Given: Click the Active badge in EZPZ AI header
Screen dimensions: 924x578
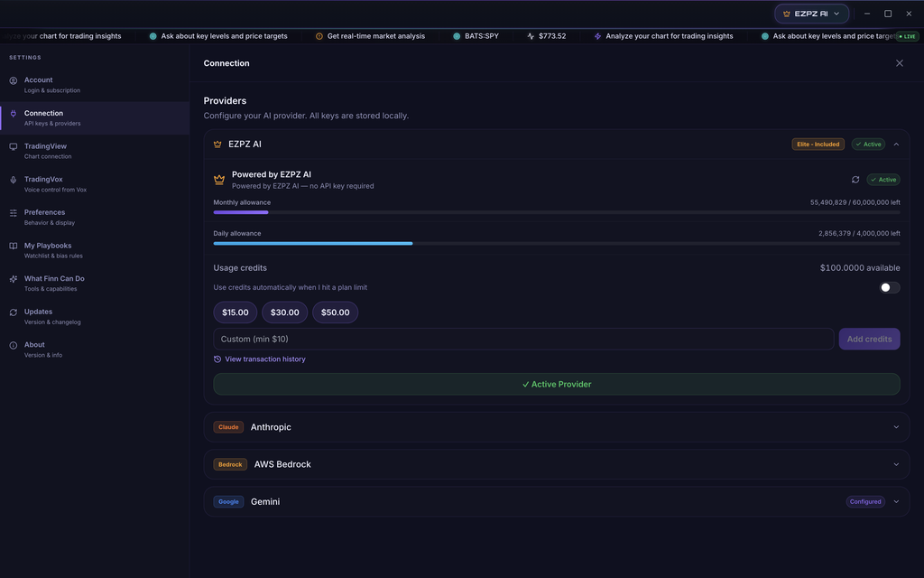Looking at the screenshot, I should 868,144.
